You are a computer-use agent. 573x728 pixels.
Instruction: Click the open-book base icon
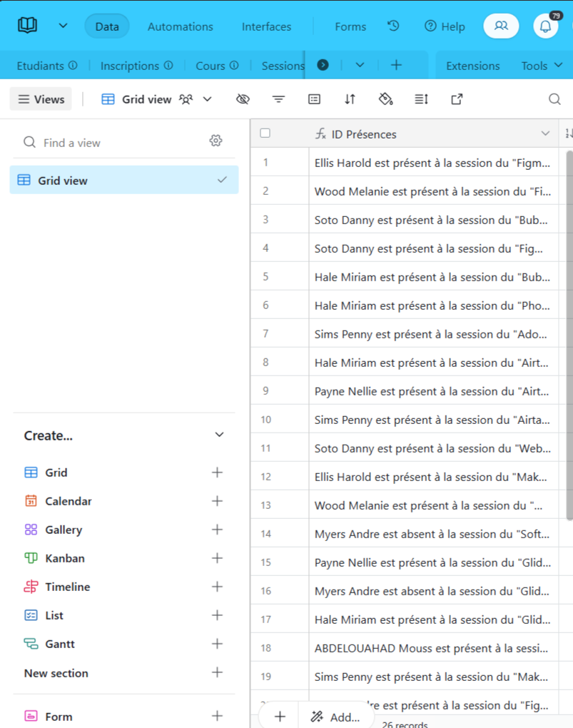click(x=27, y=25)
